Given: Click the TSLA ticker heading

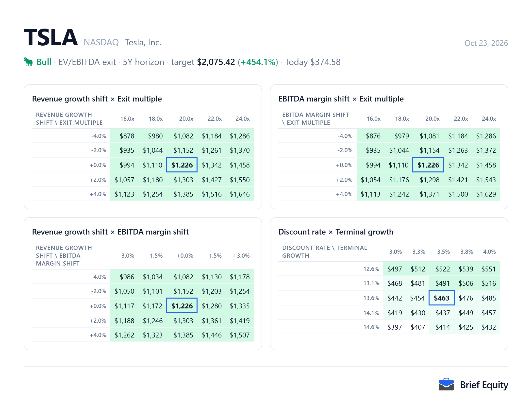Looking at the screenshot, I should click(x=51, y=37).
